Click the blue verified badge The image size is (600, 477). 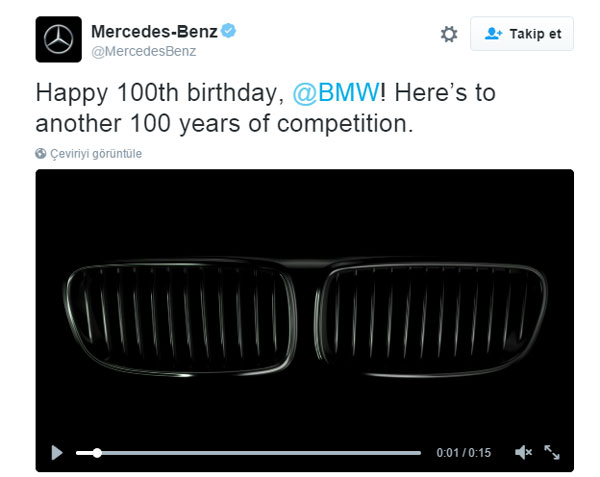click(229, 31)
